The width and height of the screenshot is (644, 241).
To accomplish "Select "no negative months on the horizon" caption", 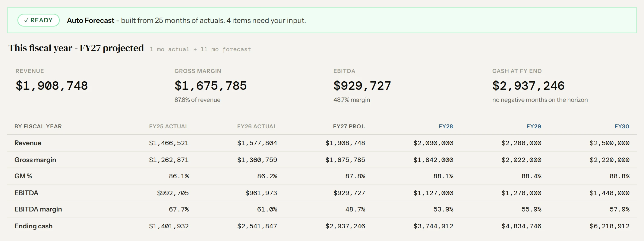I will (x=540, y=100).
